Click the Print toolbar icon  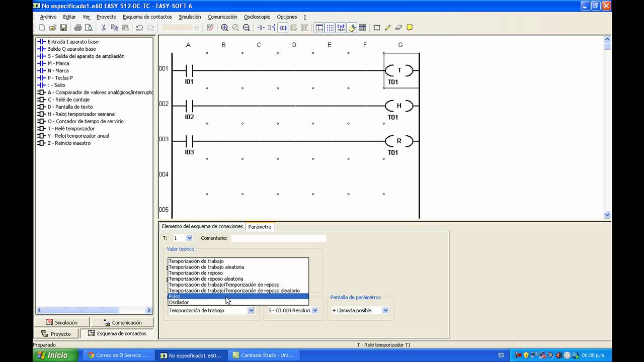click(x=78, y=28)
